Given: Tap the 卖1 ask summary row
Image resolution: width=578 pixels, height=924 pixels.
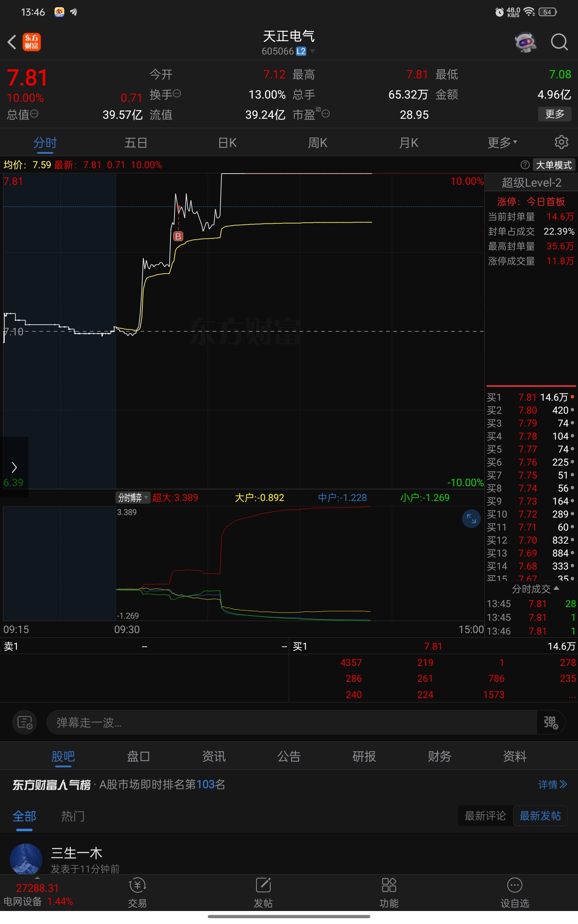Looking at the screenshot, I should coord(144,646).
